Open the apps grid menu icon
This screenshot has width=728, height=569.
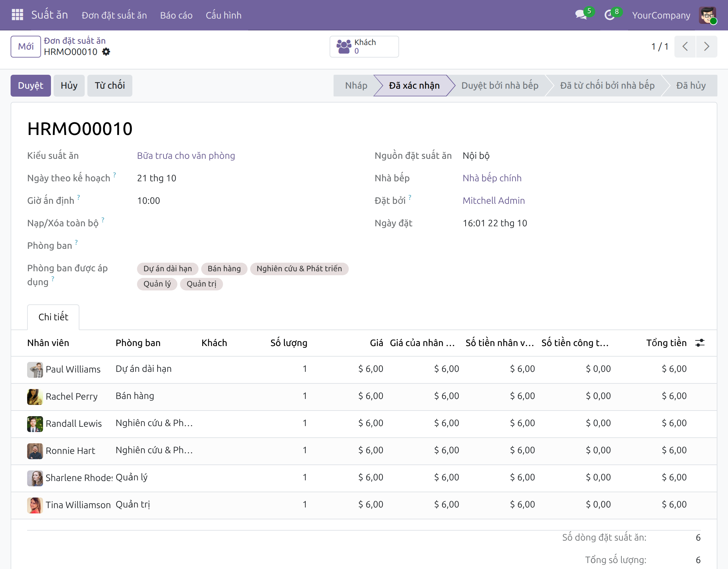point(17,15)
